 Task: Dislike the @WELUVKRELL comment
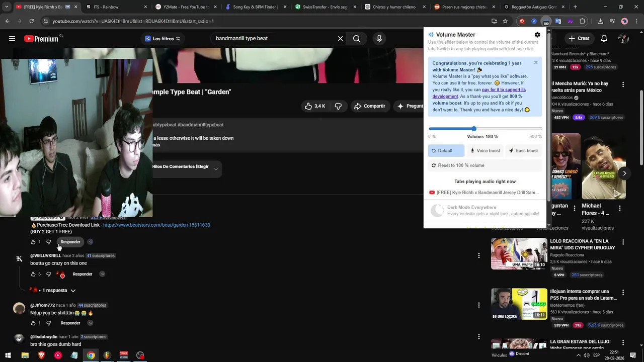(x=49, y=274)
